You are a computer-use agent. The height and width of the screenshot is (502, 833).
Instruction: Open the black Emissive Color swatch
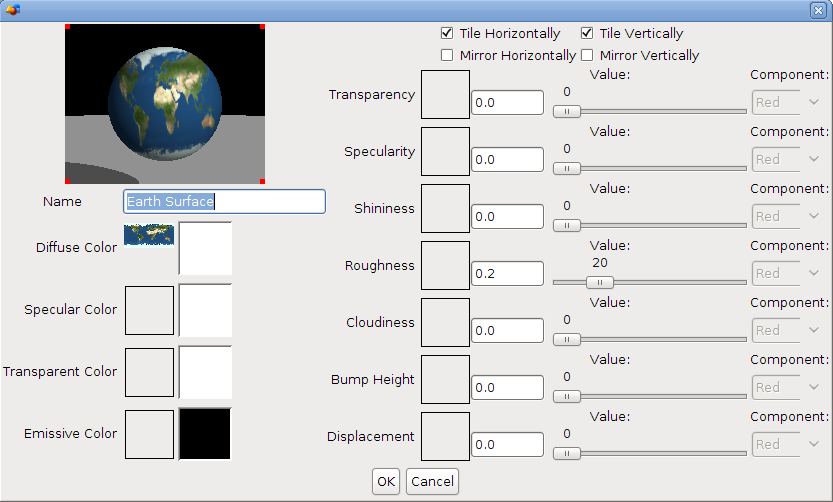point(205,434)
